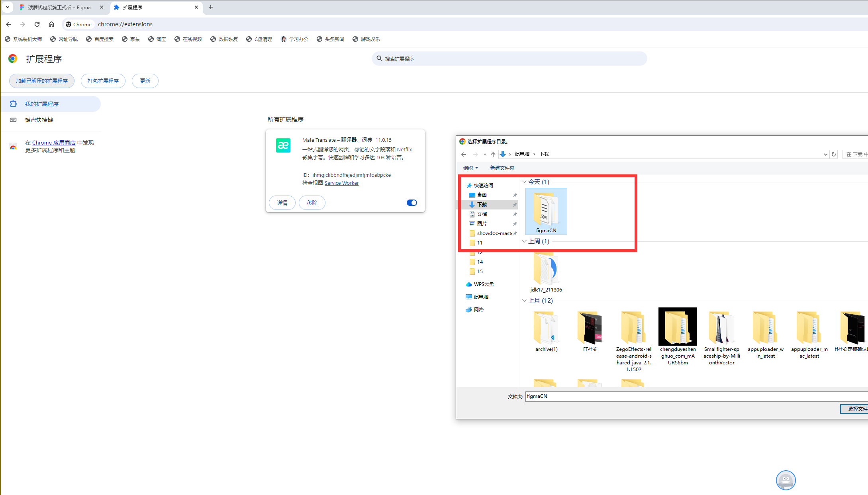
Task: Collapse the 今天 group in file list
Action: tap(525, 182)
